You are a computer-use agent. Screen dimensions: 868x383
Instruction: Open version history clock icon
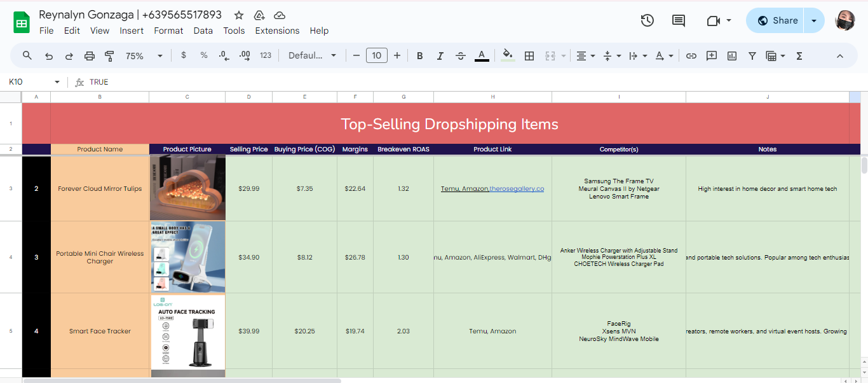pyautogui.click(x=647, y=20)
